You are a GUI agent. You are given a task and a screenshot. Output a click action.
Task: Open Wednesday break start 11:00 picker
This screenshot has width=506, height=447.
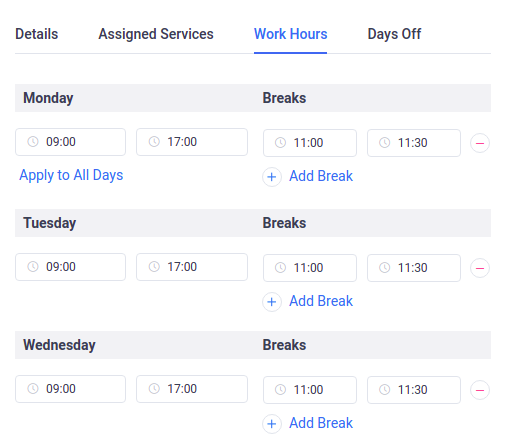(x=310, y=390)
